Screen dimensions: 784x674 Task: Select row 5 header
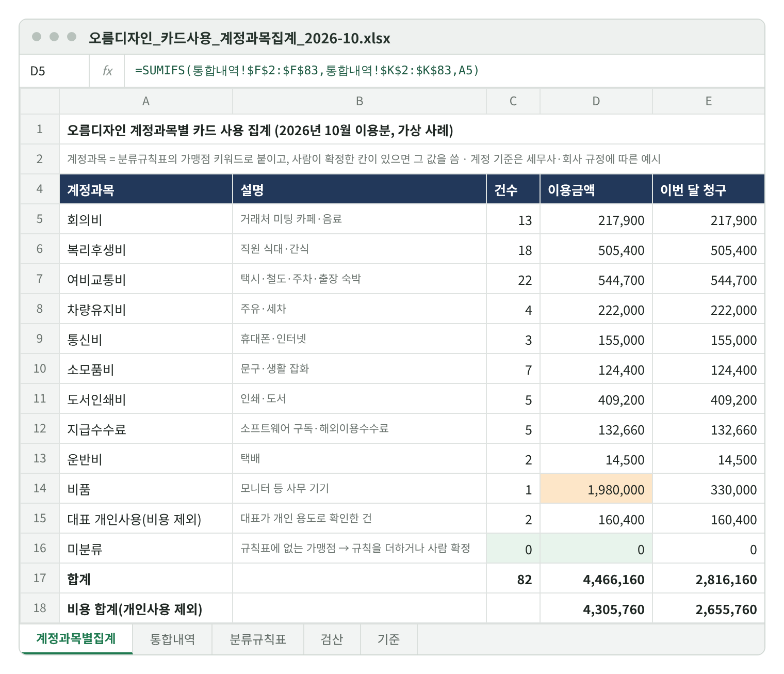(x=40, y=219)
